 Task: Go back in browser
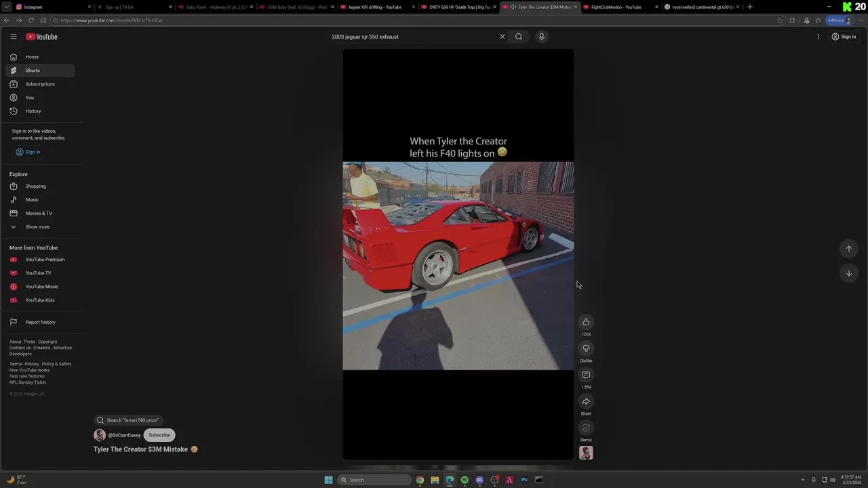6,20
